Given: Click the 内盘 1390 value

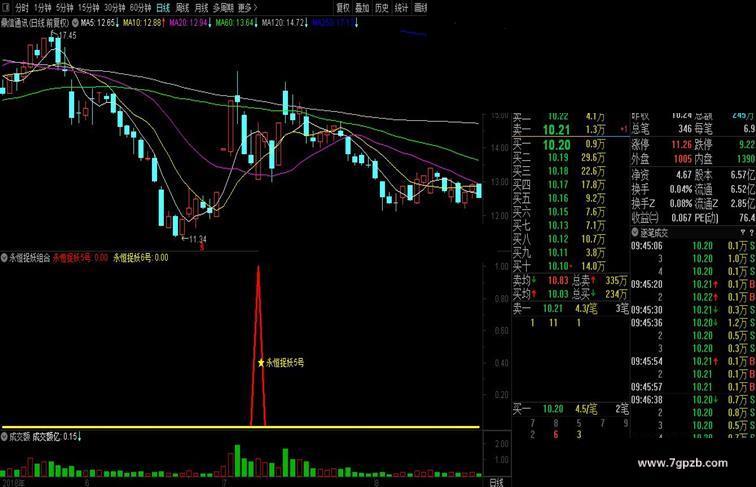Looking at the screenshot, I should coord(746,159).
